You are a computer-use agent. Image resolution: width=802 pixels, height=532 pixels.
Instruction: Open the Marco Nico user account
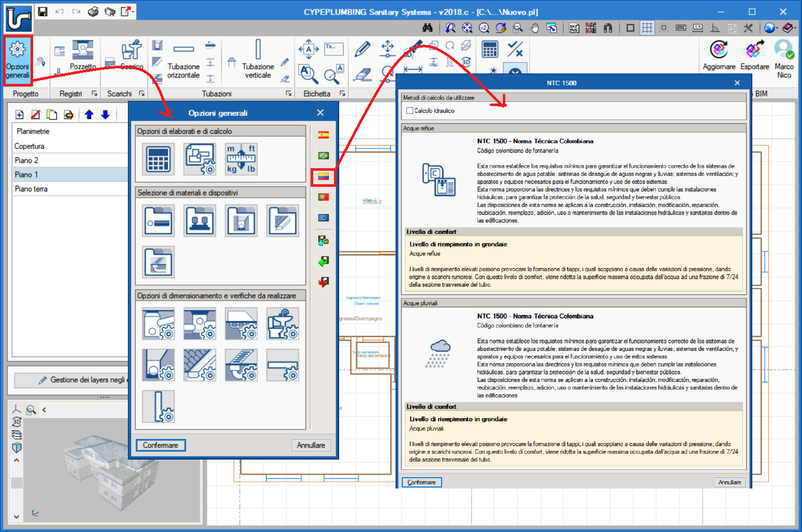784,59
